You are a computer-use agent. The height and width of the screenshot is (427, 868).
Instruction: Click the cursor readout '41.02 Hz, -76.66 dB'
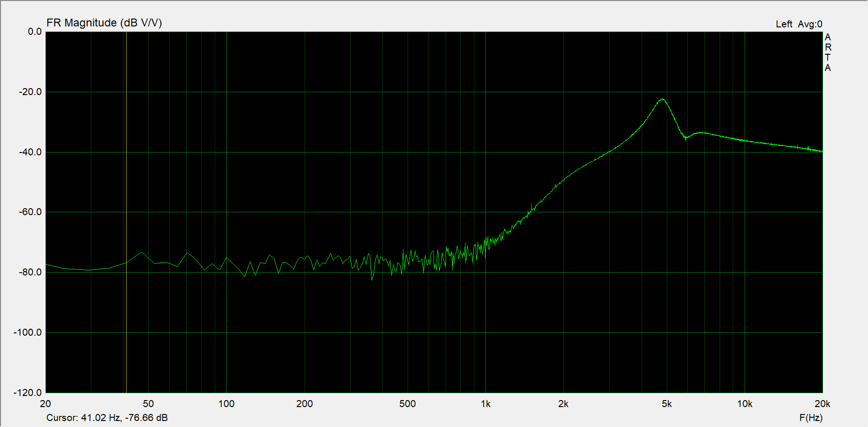click(x=124, y=418)
